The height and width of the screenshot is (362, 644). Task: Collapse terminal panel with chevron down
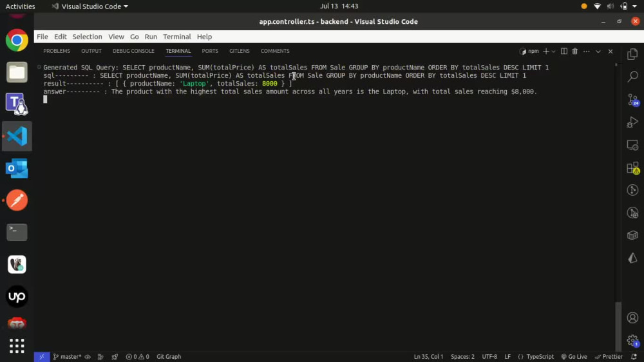coord(598,52)
